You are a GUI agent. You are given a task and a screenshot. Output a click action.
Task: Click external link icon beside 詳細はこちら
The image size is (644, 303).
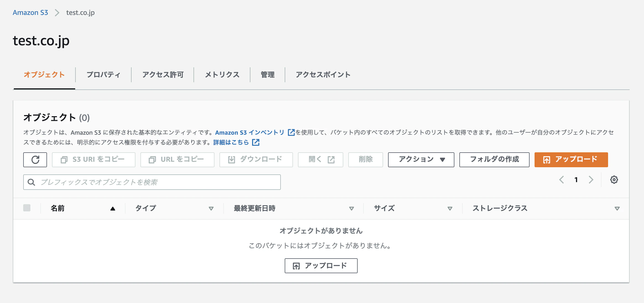pos(256,142)
